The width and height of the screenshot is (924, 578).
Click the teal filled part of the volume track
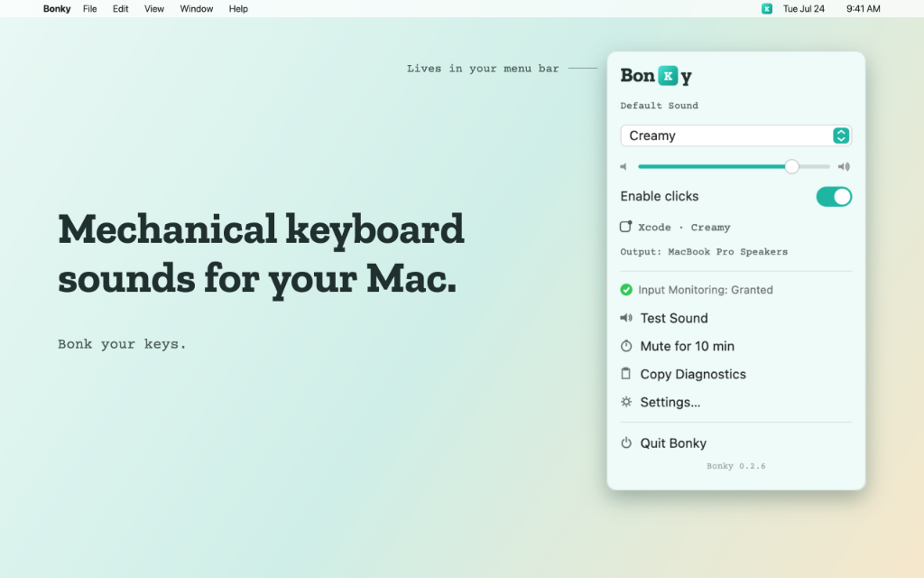pyautogui.click(x=711, y=167)
